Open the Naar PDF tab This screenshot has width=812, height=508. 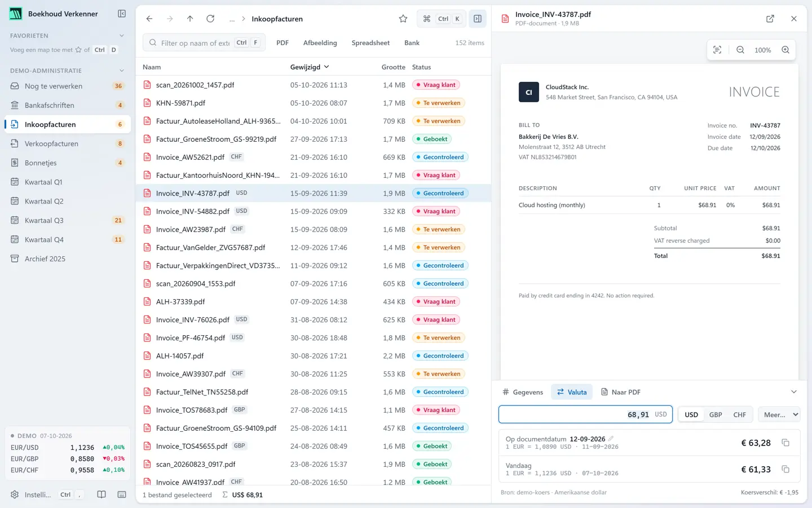pos(621,392)
